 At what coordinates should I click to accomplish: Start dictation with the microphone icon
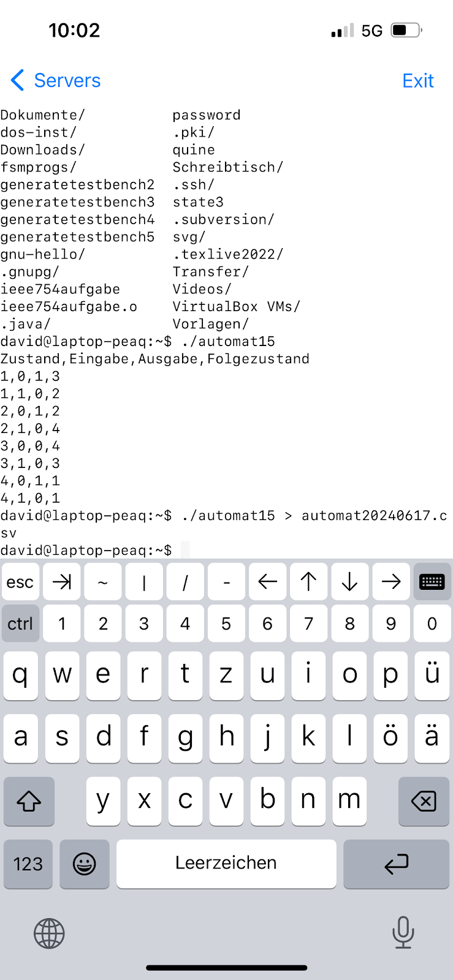403,933
